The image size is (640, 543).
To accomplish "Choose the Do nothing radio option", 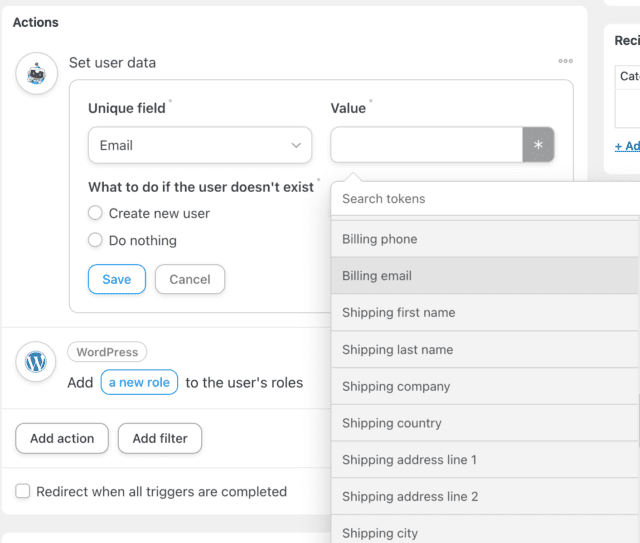I will click(96, 240).
